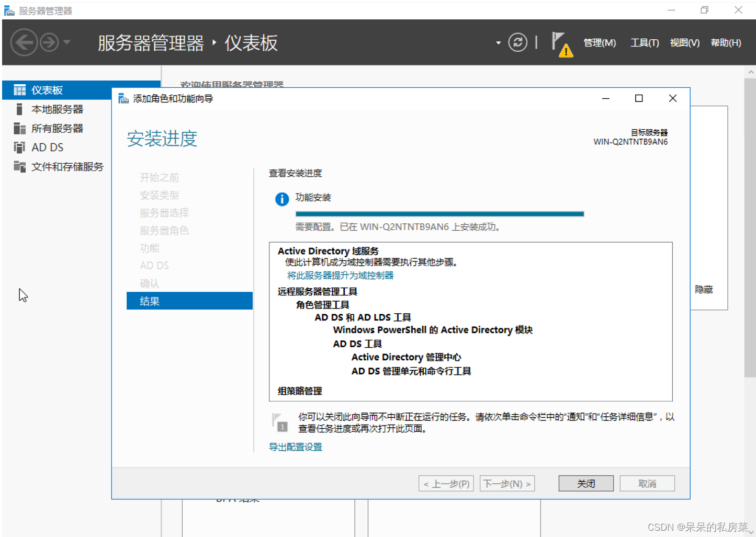Click 角色管理工具 in results list
This screenshot has height=537, width=756.
tap(322, 305)
